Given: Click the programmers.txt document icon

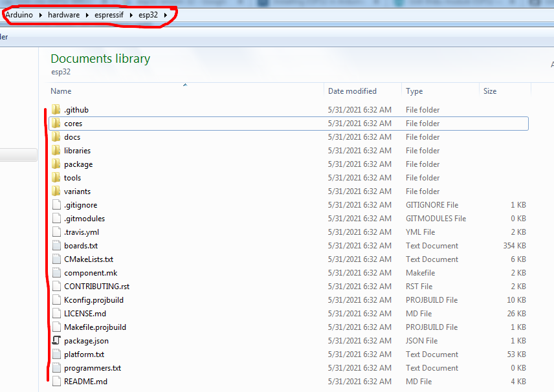Looking at the screenshot, I should click(x=56, y=368).
